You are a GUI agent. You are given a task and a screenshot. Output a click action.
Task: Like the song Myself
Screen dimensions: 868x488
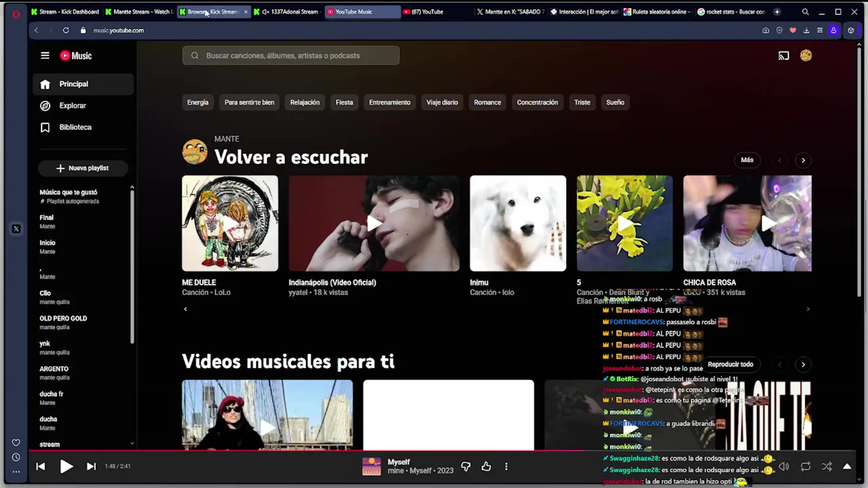(486, 466)
